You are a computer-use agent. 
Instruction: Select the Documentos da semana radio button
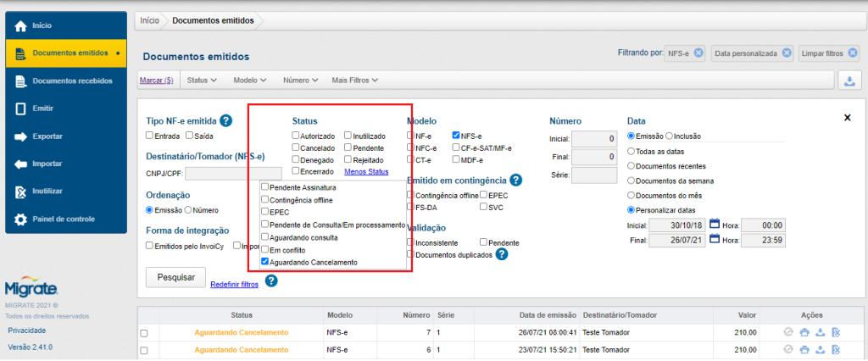click(631, 180)
